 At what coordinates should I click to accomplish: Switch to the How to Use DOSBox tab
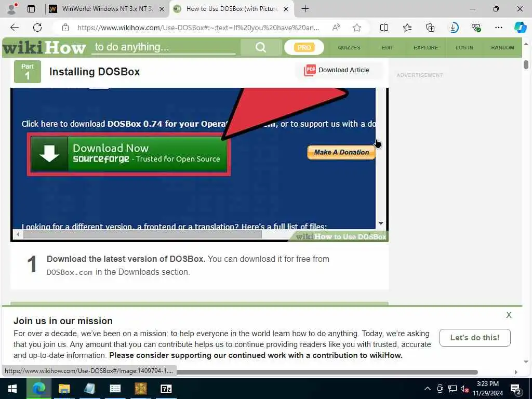pos(232,9)
